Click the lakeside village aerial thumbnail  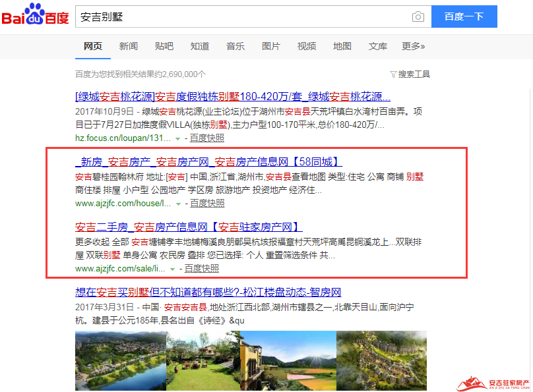tap(121, 360)
